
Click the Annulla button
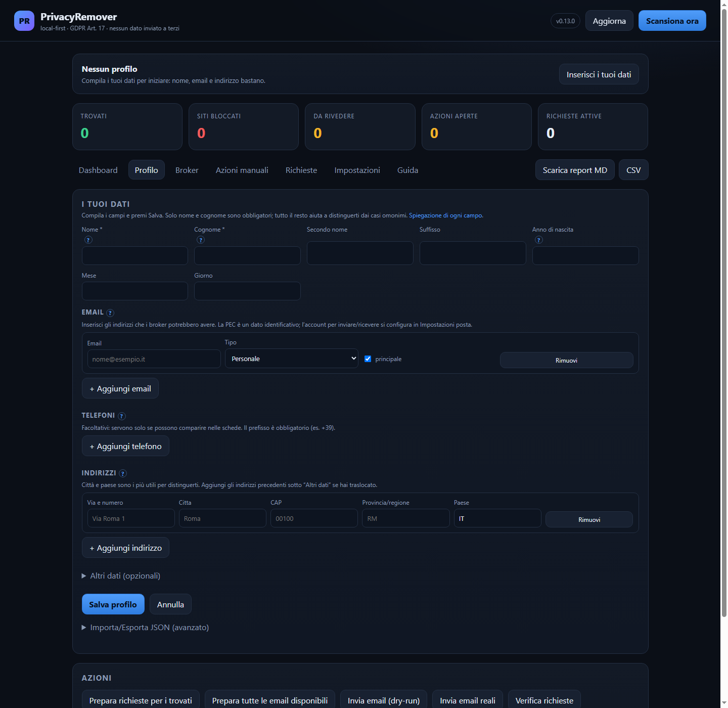coord(170,604)
